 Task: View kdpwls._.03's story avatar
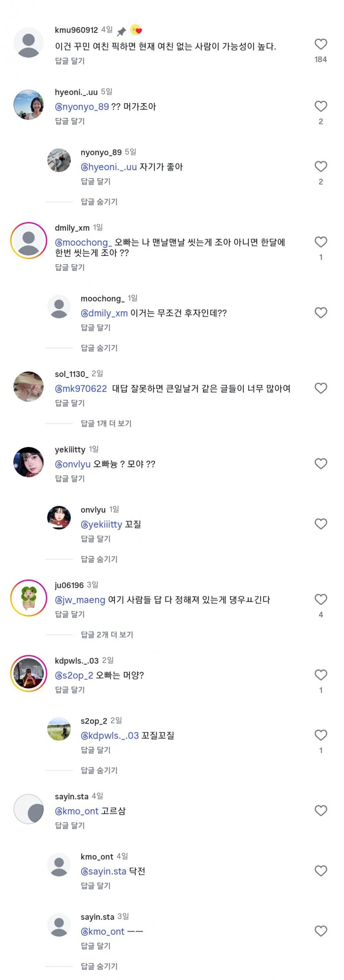tap(28, 673)
